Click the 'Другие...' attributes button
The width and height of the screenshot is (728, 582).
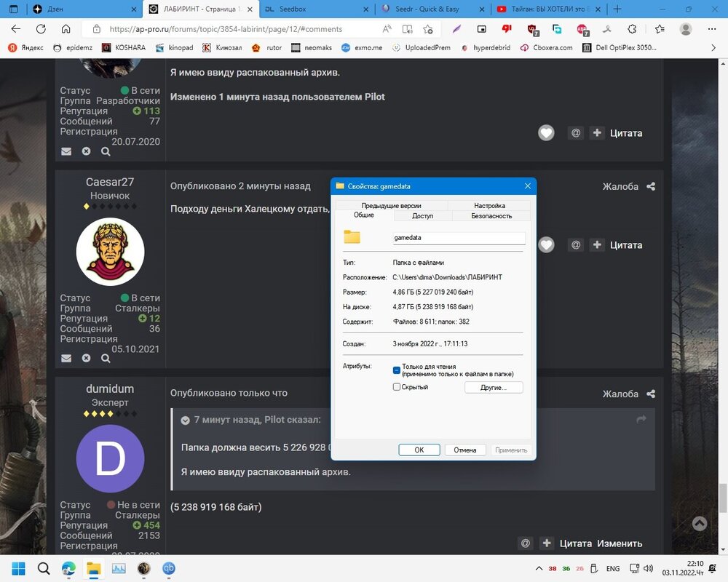[493, 388]
